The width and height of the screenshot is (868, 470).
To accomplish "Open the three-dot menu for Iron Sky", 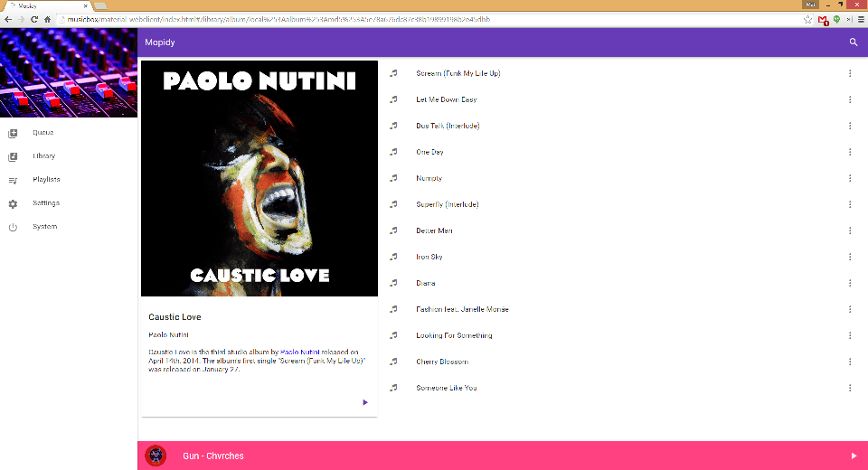I will tap(850, 257).
